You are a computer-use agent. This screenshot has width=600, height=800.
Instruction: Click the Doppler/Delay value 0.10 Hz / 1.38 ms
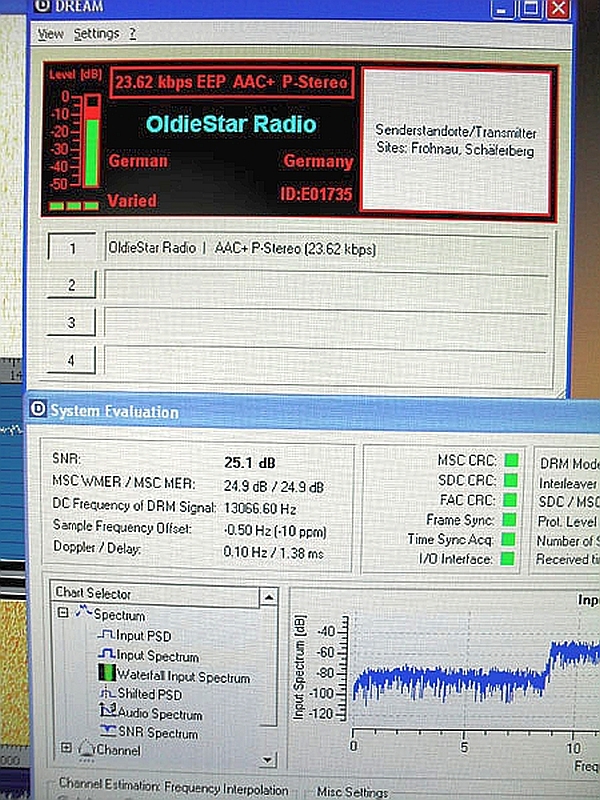coord(274,553)
